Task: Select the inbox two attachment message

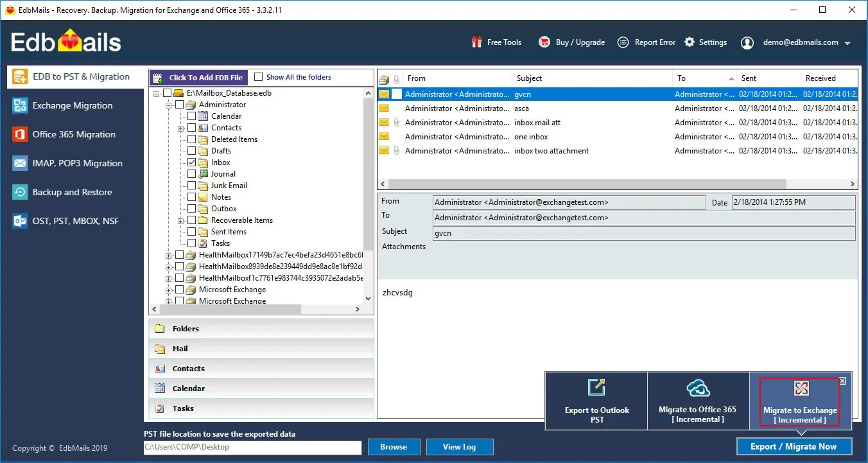Action: pos(617,151)
